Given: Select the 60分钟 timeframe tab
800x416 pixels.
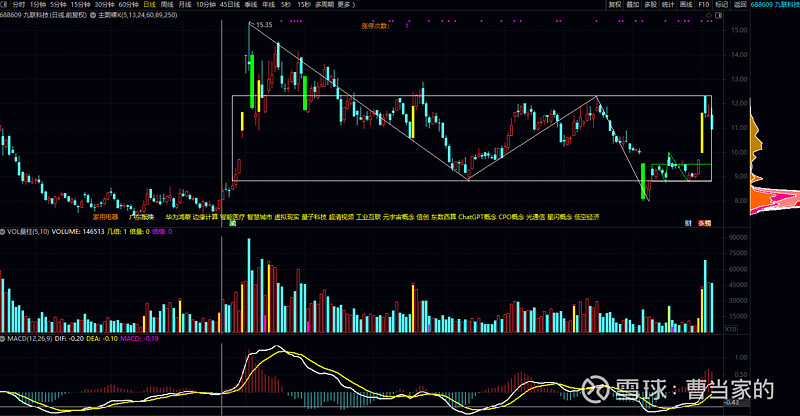Looking at the screenshot, I should pos(129,4).
